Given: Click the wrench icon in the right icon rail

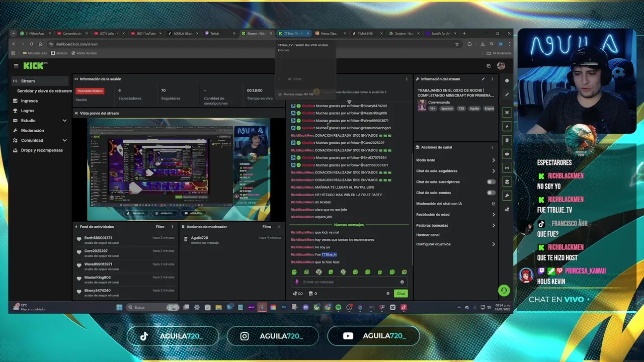Looking at the screenshot, I should point(507,196).
